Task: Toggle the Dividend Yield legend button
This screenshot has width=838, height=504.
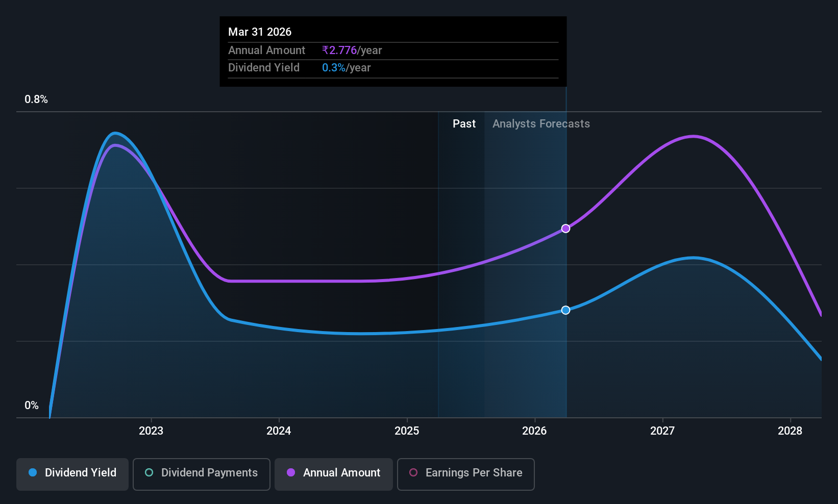Action: point(72,474)
